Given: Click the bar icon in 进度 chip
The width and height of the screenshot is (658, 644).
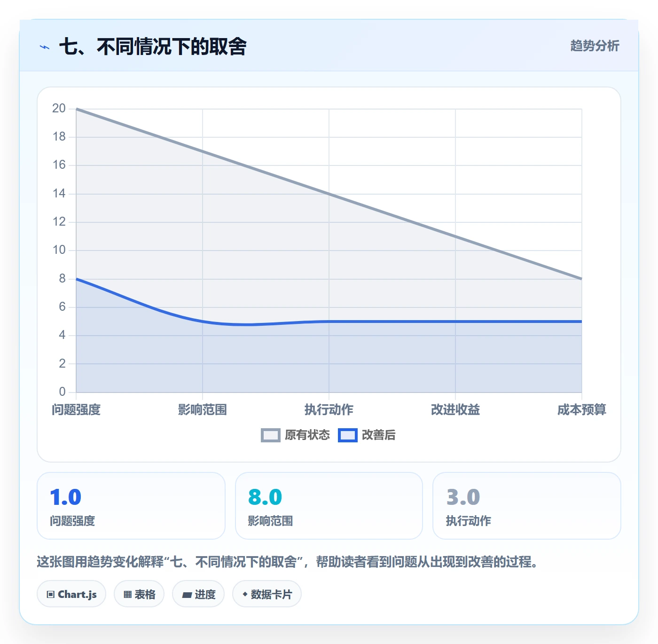Looking at the screenshot, I should pos(187,595).
